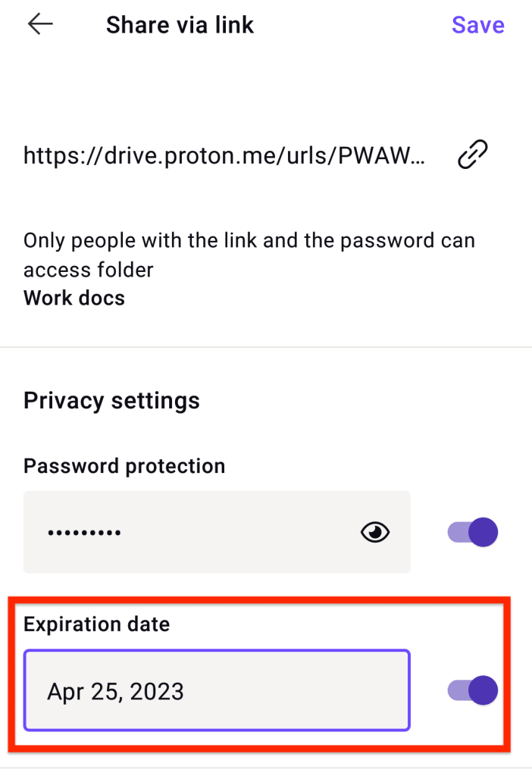Viewport: 532px width, 776px height.
Task: Focus the masked password input field
Action: pyautogui.click(x=189, y=532)
